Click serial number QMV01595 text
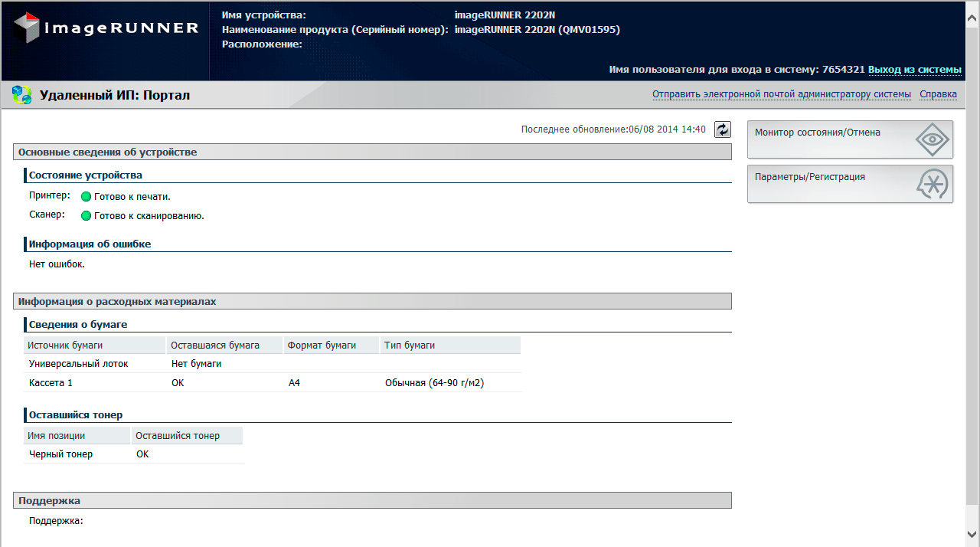Screen dimensions: 980x547 point(589,30)
